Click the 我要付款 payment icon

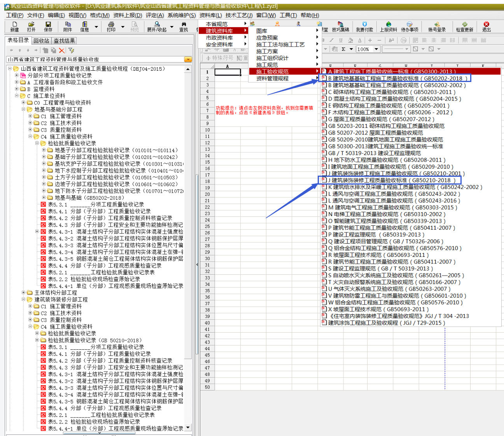pos(364,26)
